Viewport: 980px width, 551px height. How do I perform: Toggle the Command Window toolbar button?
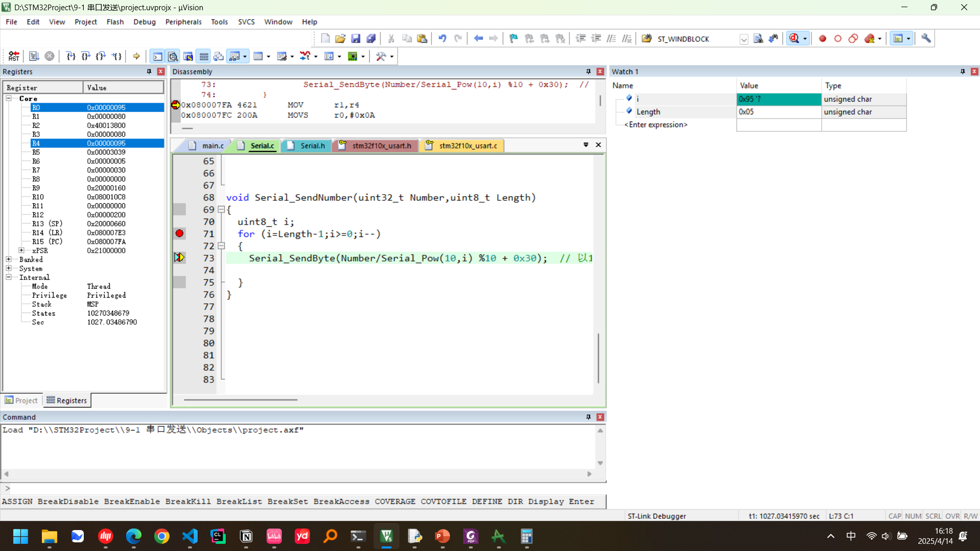click(x=158, y=56)
